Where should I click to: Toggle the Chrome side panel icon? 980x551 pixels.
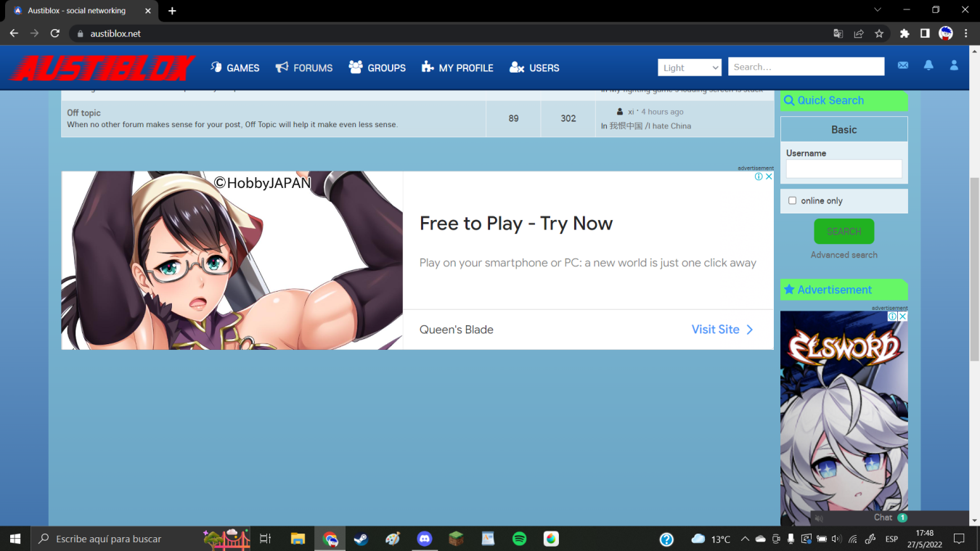tap(925, 33)
